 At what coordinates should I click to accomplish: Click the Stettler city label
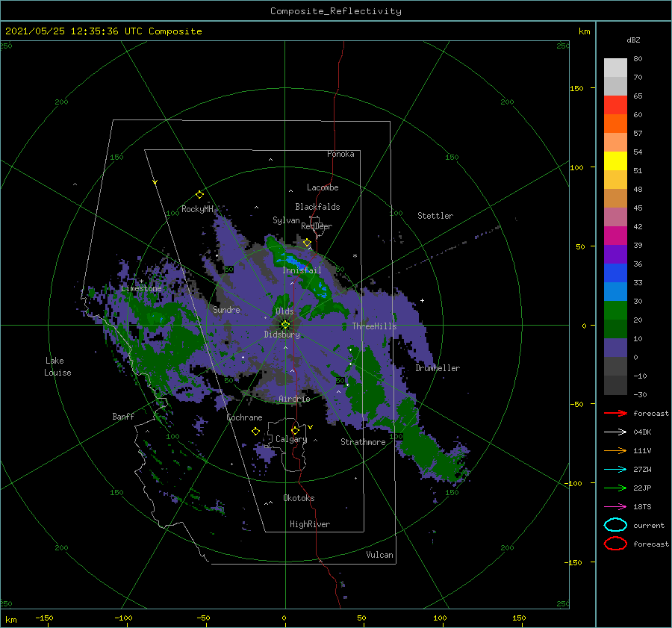(x=435, y=216)
